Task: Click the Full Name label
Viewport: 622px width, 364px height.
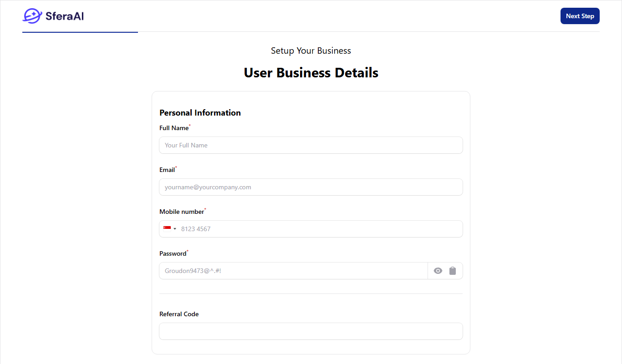Action: 174,128
